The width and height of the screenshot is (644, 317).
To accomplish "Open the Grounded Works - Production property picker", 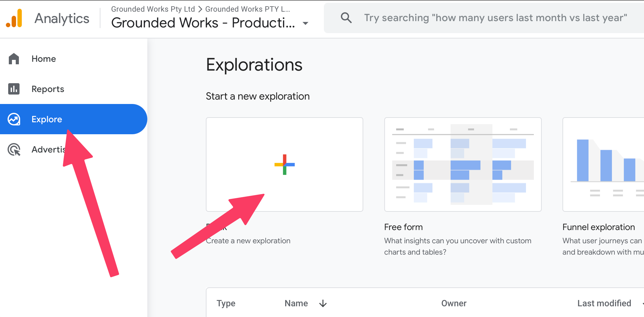I will tap(210, 23).
